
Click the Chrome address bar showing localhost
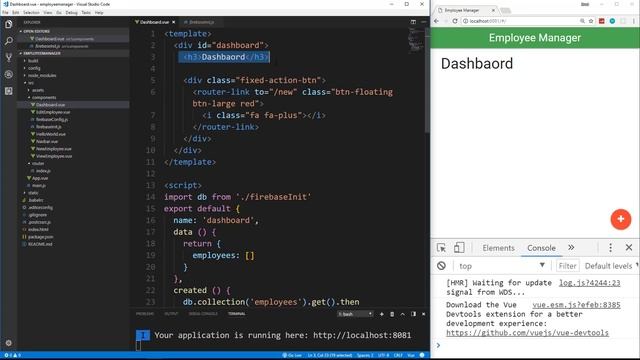pyautogui.click(x=520, y=21)
